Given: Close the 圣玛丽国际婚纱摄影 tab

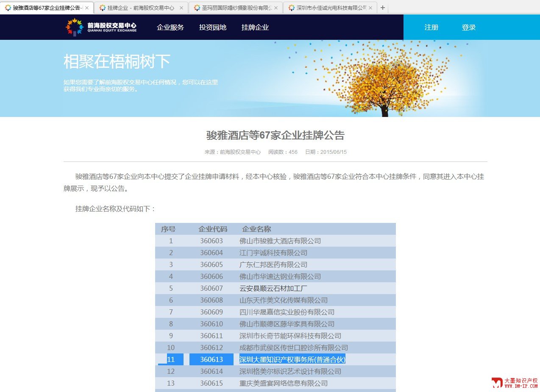Looking at the screenshot, I should click(x=276, y=8).
